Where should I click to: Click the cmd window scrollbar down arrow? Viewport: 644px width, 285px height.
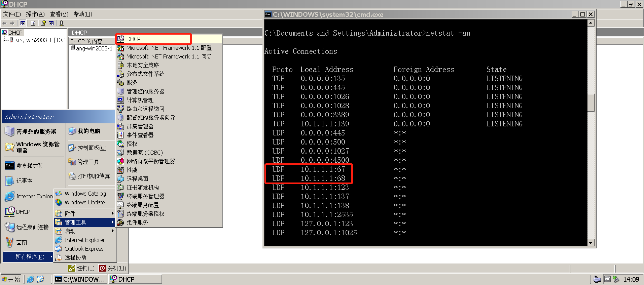coord(591,243)
